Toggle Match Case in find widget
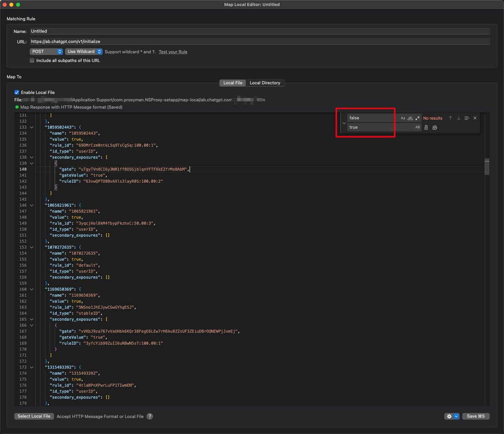 403,118
